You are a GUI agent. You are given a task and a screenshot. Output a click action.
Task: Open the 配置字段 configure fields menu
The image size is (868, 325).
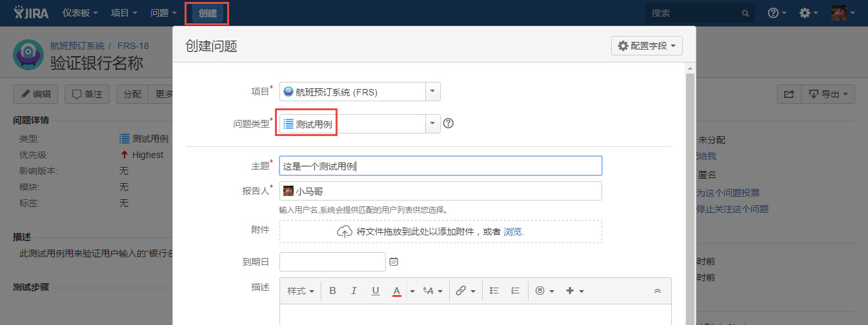click(647, 46)
